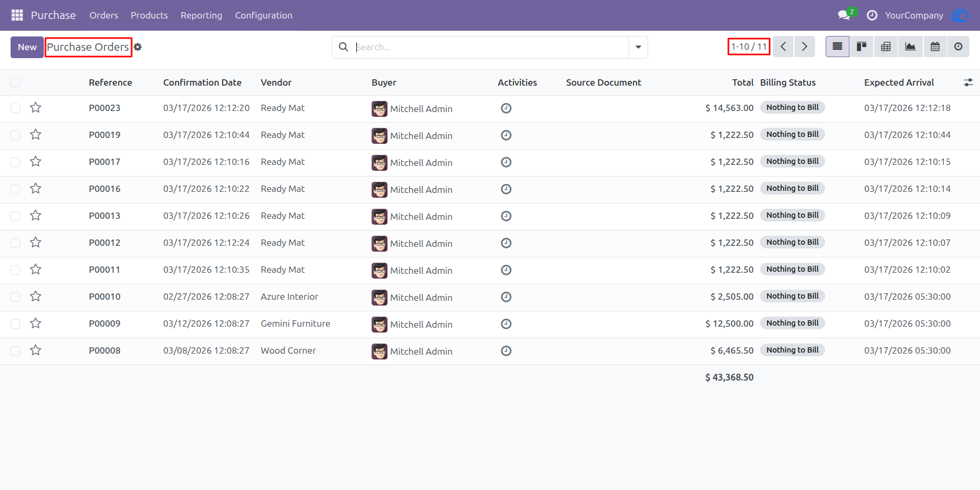The height and width of the screenshot is (490, 980).
Task: Open Gemini Furniture vendor row
Action: point(295,323)
